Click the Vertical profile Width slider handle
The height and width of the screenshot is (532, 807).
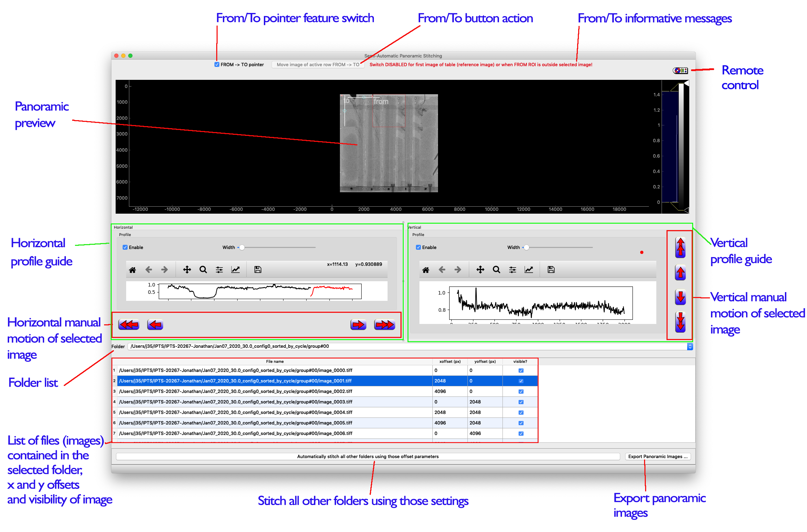pyautogui.click(x=526, y=247)
